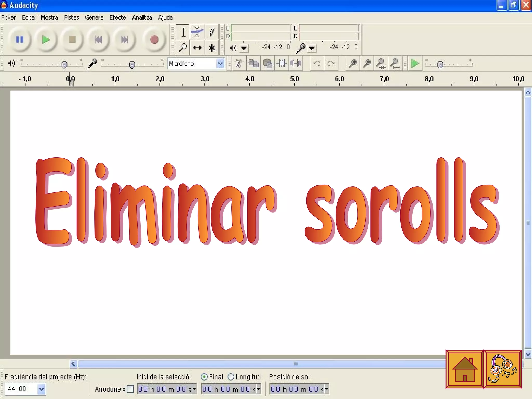Click the Fit project zoom icon
This screenshot has width=532, height=399.
395,63
